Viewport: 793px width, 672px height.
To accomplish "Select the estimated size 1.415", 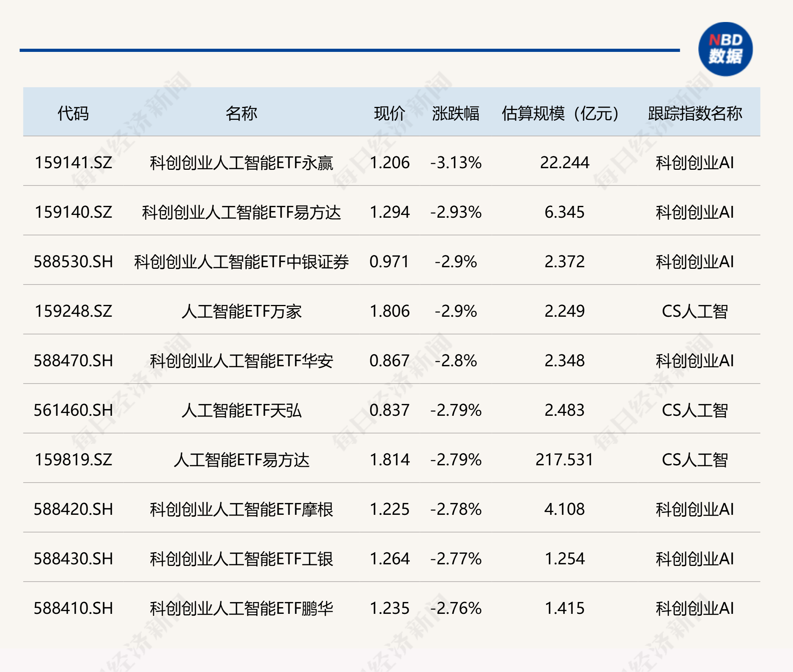I will point(564,608).
